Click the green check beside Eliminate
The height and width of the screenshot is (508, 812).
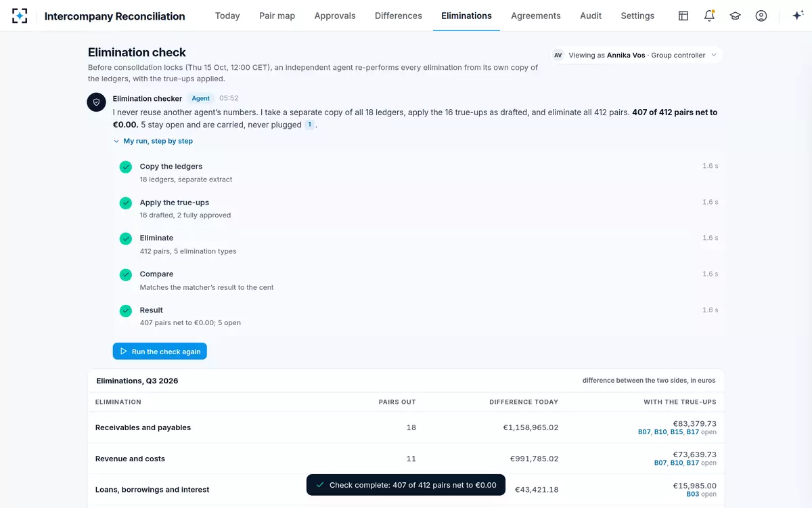(126, 239)
